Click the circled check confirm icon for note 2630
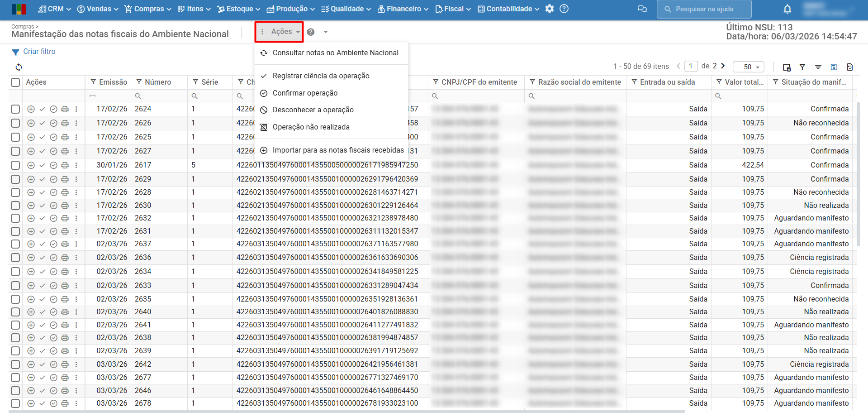Image resolution: width=868 pixels, height=417 pixels. (x=53, y=206)
